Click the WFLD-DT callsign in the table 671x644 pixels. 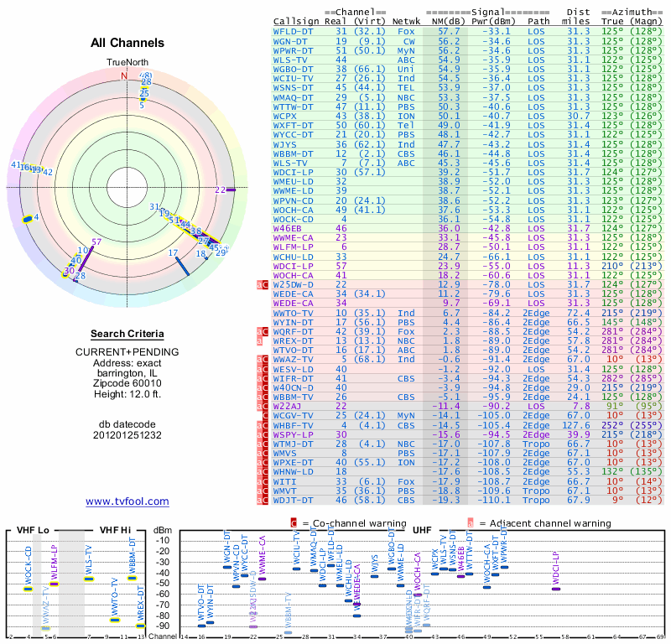(294, 30)
